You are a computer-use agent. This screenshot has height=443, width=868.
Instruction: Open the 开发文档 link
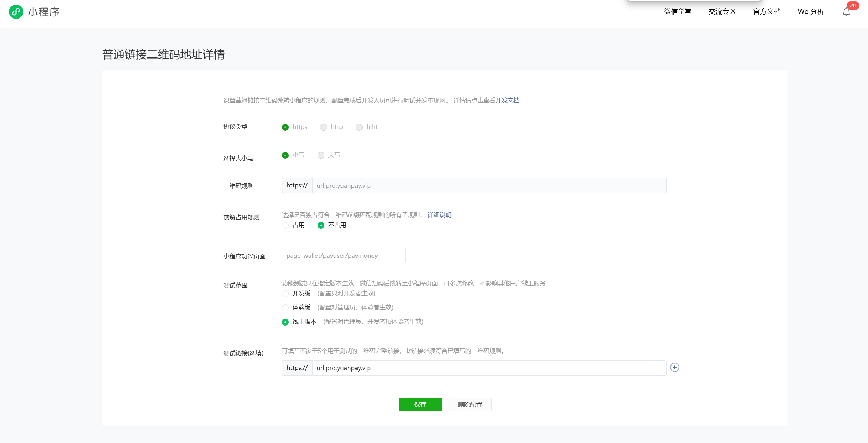click(x=507, y=100)
